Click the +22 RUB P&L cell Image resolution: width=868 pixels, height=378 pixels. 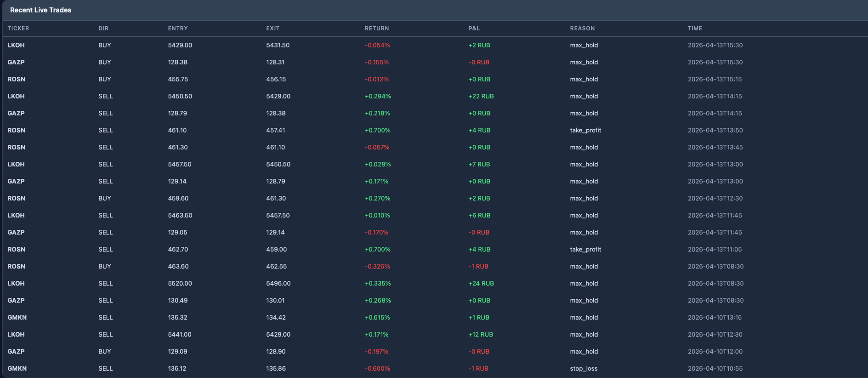pos(481,97)
